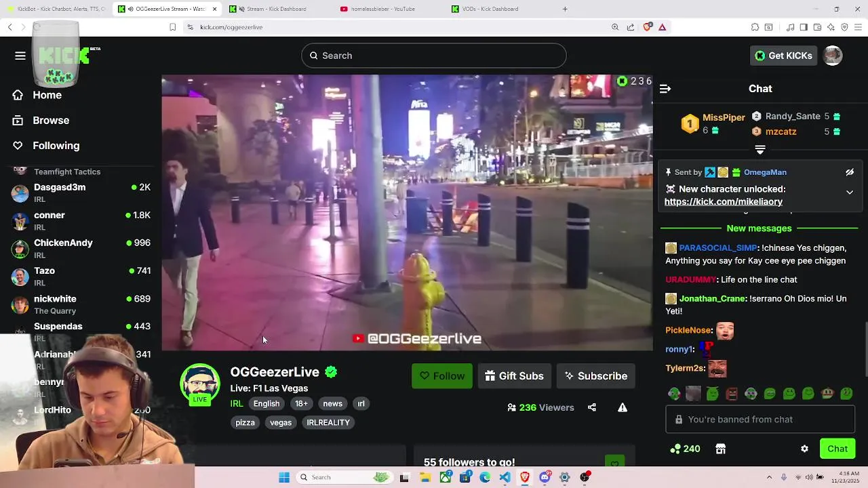Report the stream with warning icon

point(622,407)
